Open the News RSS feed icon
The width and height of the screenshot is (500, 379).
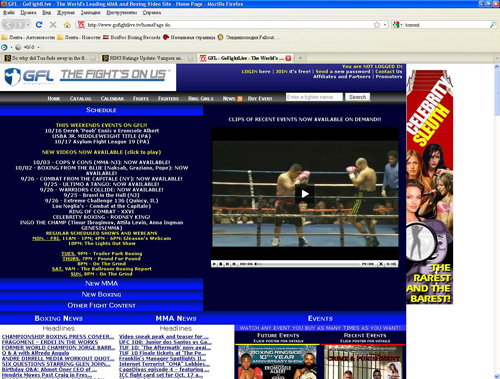240,99
